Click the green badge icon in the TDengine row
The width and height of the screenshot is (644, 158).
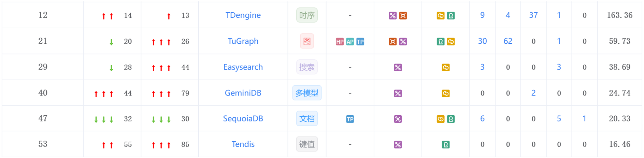[x=451, y=16]
